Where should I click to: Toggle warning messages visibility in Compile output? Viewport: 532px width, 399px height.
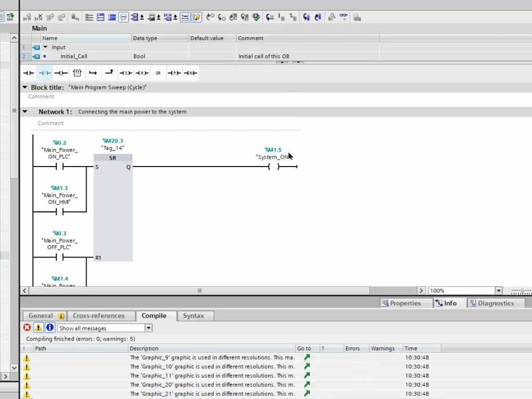click(38, 327)
